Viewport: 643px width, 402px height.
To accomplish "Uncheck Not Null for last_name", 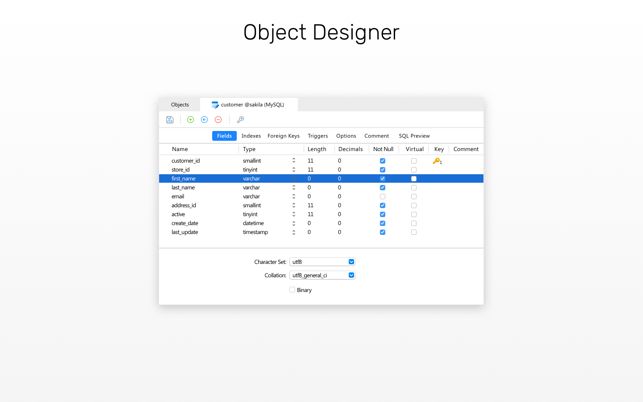I will [x=383, y=188].
